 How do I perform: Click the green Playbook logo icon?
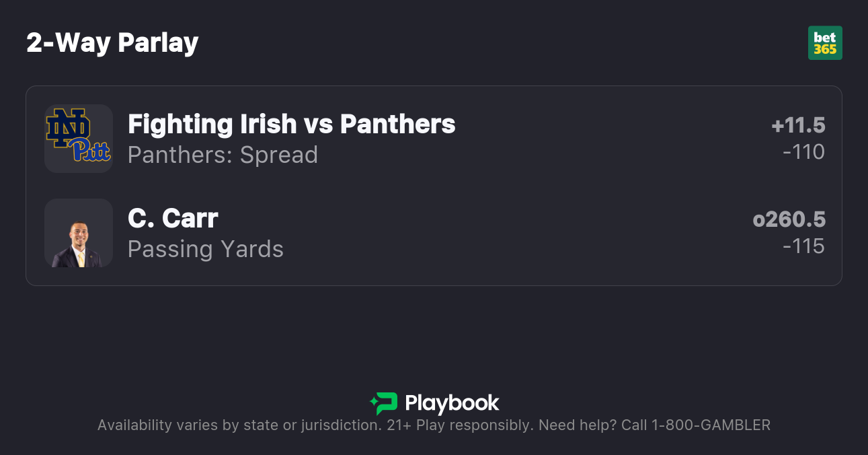pos(384,403)
